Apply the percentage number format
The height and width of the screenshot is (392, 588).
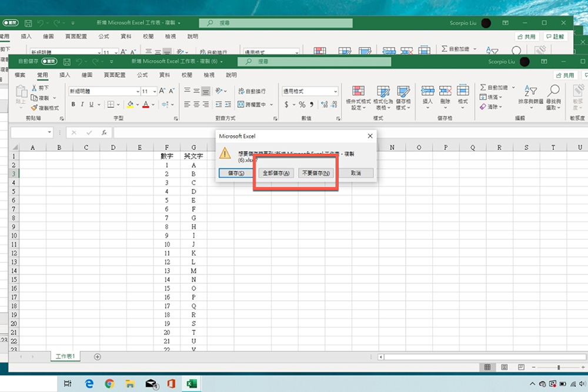302,105
